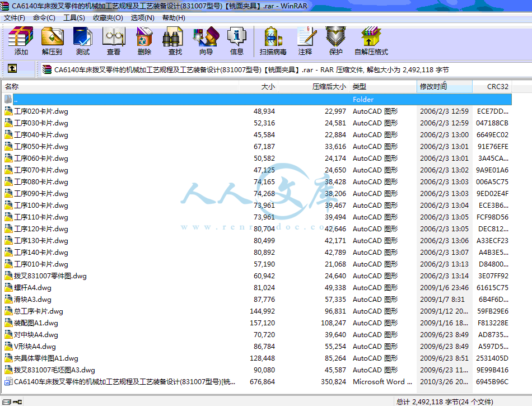Image resolution: width=532 pixels, height=406 pixels.
Task: Click the 解压到 (Extract To) toolbar icon
Action: pyautogui.click(x=52, y=36)
